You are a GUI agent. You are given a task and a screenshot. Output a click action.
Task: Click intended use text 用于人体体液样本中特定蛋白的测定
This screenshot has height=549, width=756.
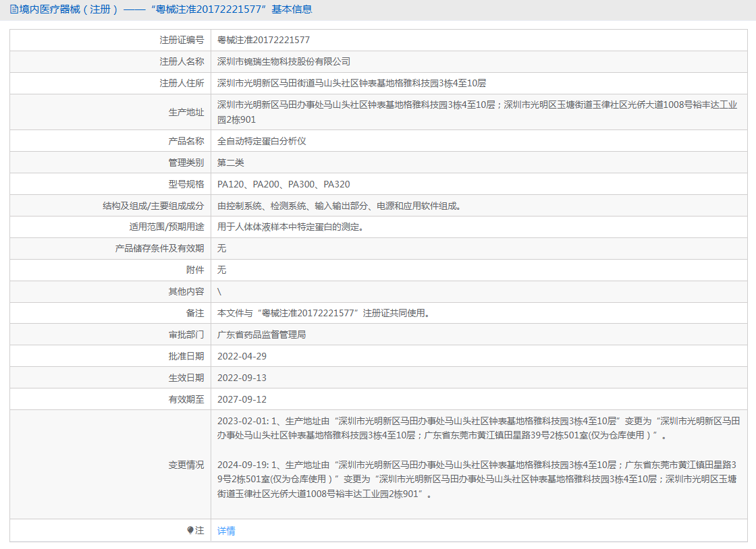[290, 227]
